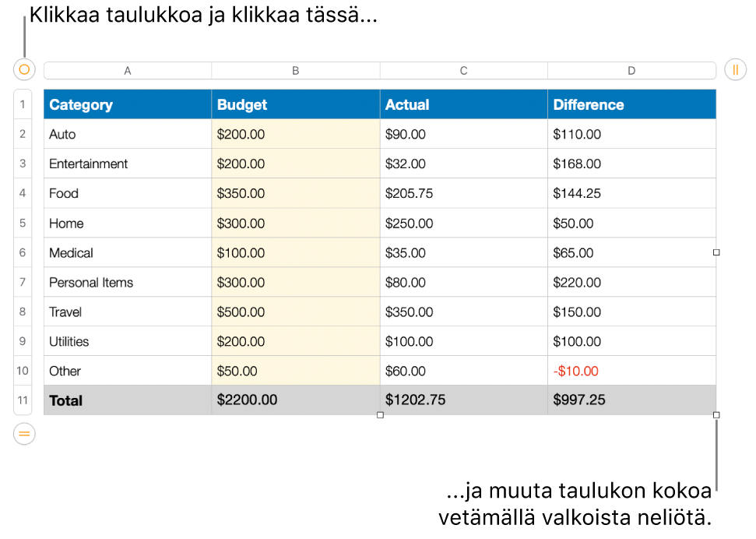The image size is (756, 539).
Task: Select the Travel actual cell $350.00
Action: (464, 312)
